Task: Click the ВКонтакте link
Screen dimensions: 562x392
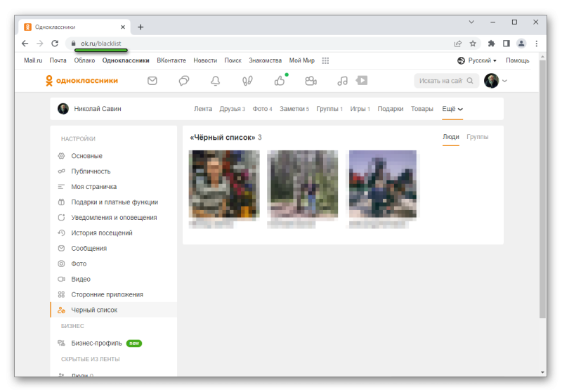Action: pos(171,60)
